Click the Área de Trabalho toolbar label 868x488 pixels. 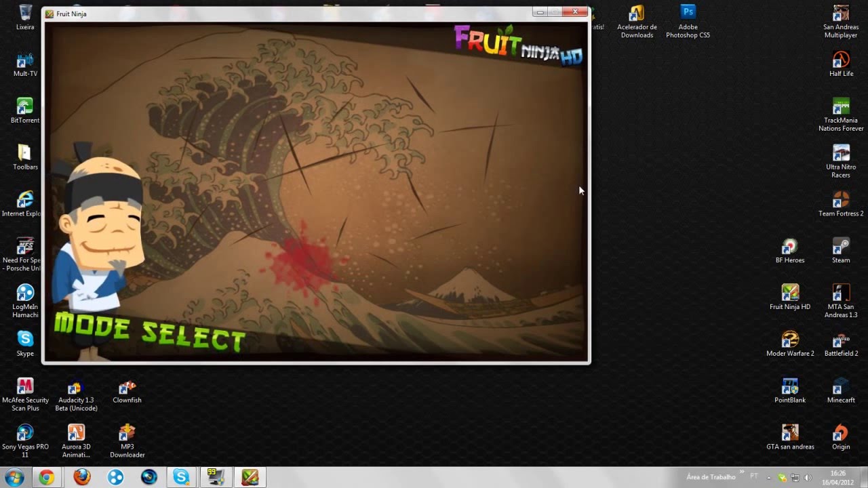tap(711, 477)
